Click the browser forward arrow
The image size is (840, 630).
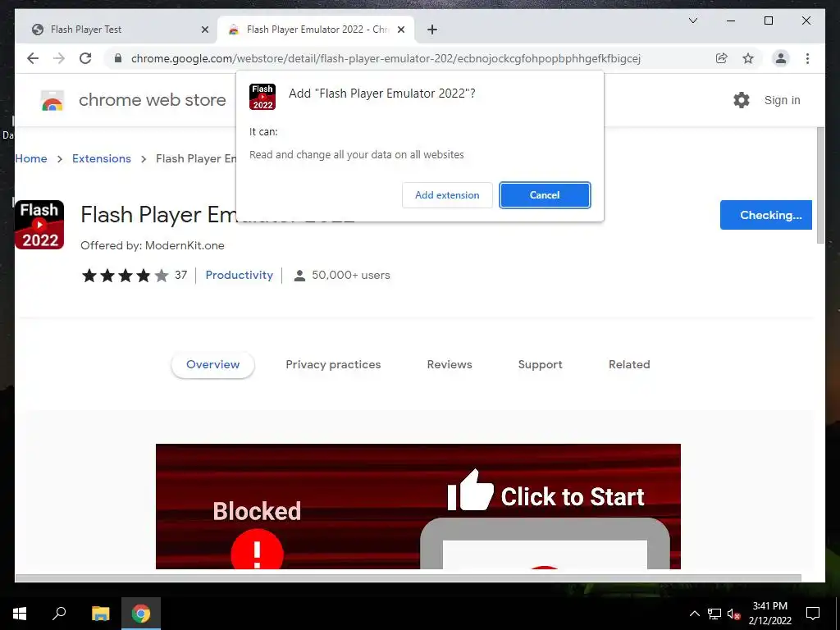tap(59, 58)
